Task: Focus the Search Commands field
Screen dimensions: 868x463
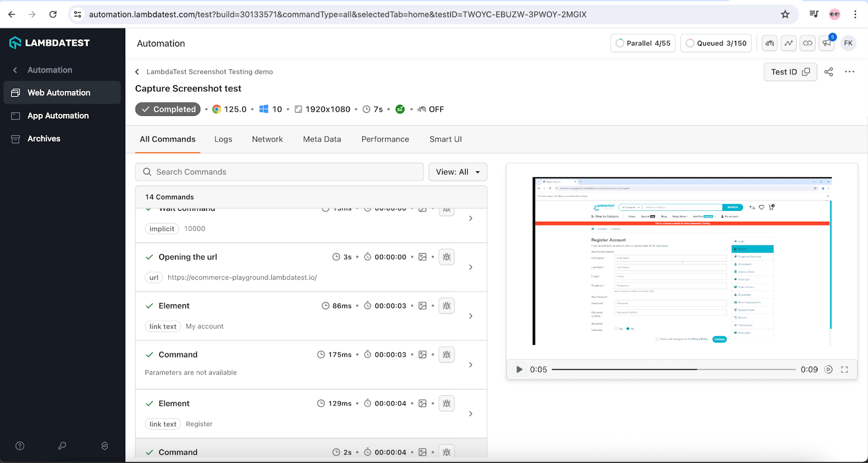Action: tap(279, 172)
